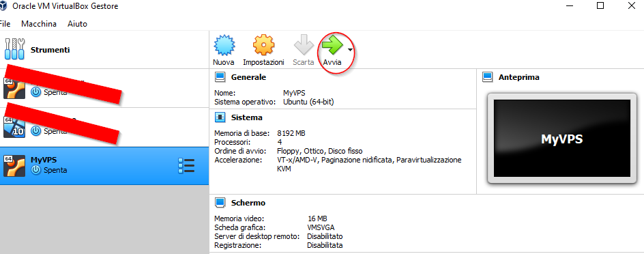Screen dimensions: 644x254
Task: Click Anteprima section header
Action: pyautogui.click(x=518, y=77)
